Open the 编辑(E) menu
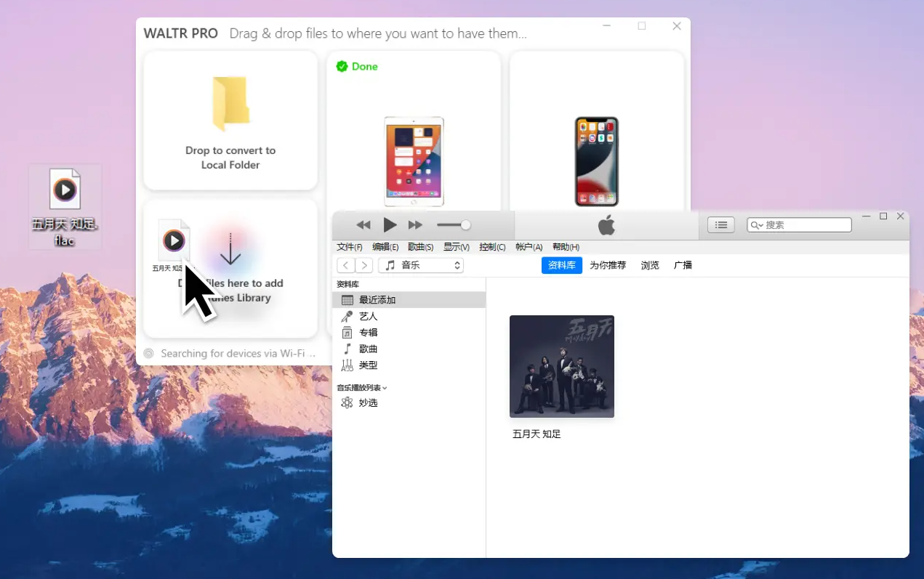924x579 pixels. [385, 247]
